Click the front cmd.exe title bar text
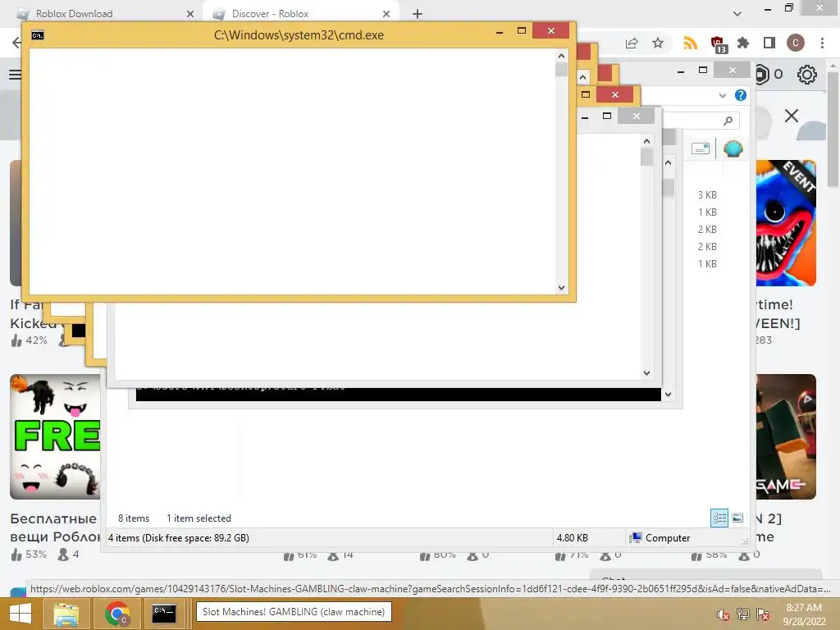This screenshot has height=630, width=840. 299,35
